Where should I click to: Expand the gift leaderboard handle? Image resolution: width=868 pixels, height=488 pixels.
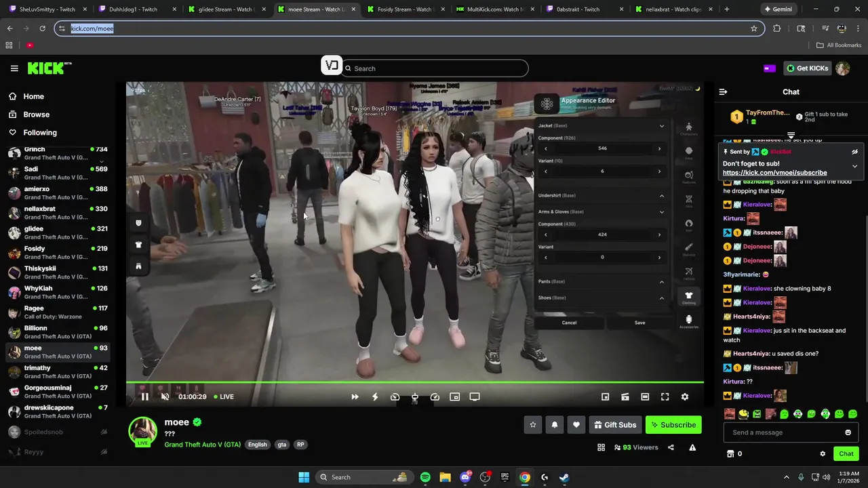pos(791,136)
